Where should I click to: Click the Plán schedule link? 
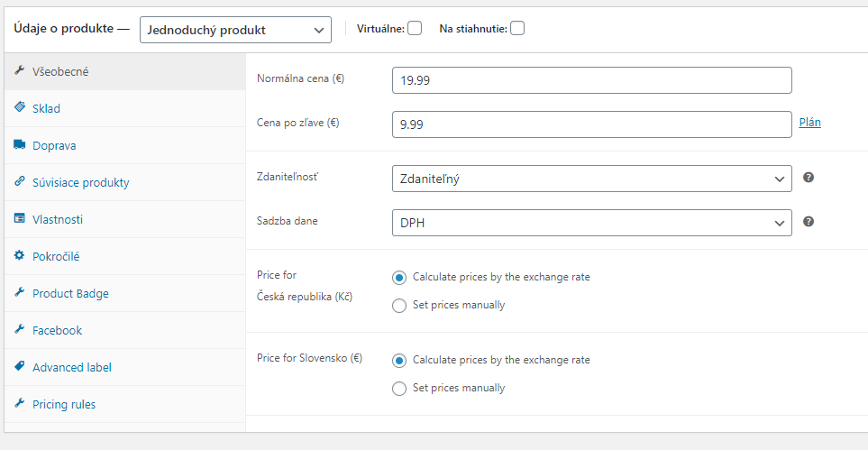(810, 123)
